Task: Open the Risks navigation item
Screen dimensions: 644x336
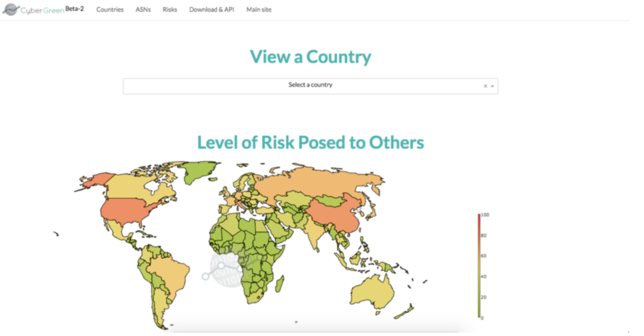Action: (x=170, y=10)
